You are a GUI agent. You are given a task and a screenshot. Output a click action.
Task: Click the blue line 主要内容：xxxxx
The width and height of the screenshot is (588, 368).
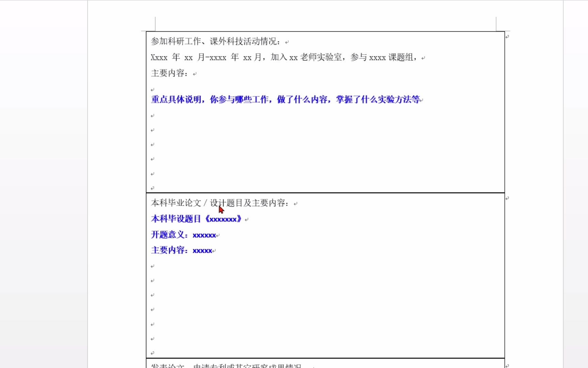(182, 250)
